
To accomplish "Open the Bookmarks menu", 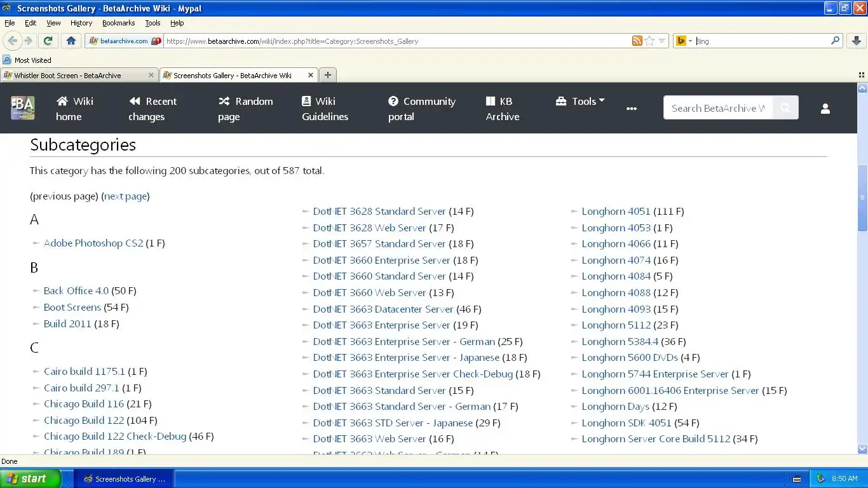I will tap(118, 23).
